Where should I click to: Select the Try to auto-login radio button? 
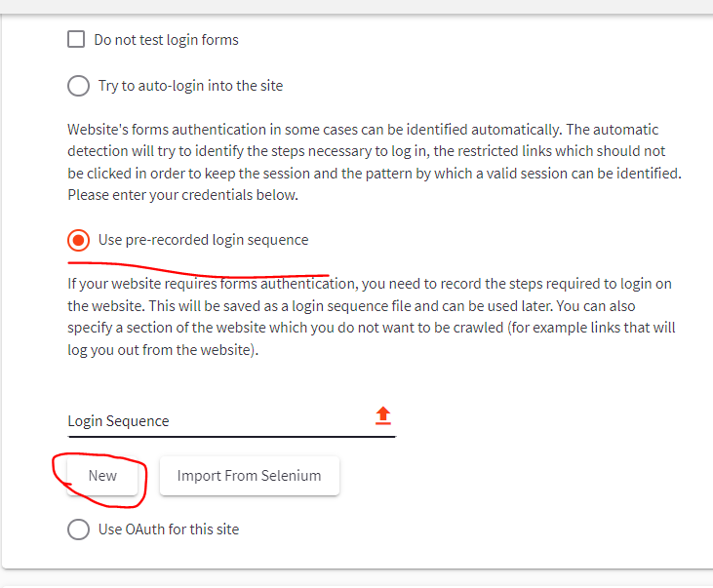(x=78, y=86)
